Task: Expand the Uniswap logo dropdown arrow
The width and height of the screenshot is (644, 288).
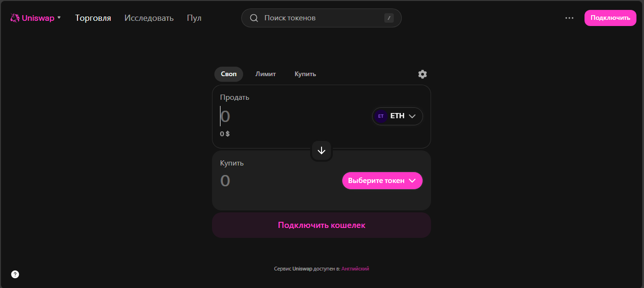Action: (x=59, y=18)
